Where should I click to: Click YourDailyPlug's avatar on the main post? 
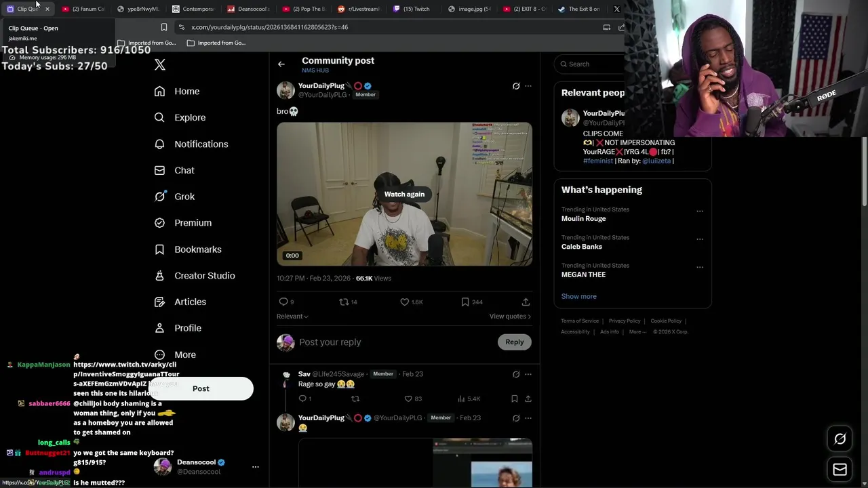(x=285, y=90)
